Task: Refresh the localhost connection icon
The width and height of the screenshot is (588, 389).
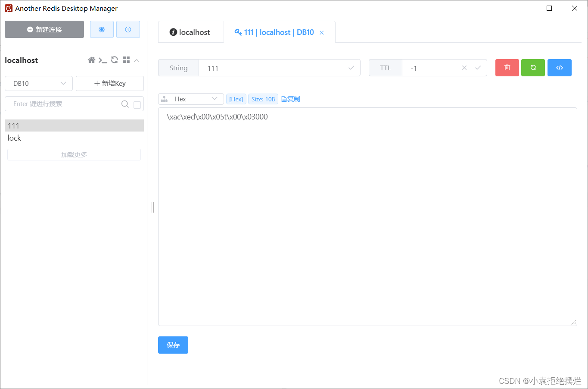Action: 114,60
